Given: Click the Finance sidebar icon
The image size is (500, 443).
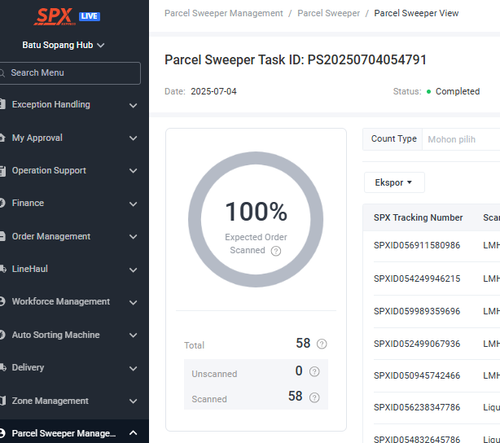Looking at the screenshot, I should tap(2, 203).
